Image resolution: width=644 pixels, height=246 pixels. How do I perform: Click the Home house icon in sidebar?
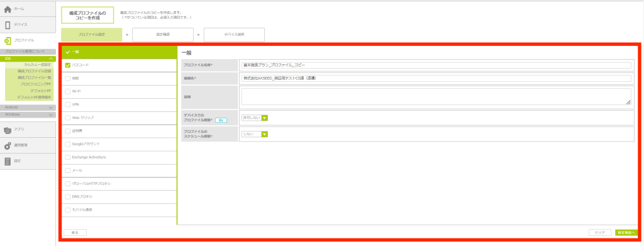pos(8,9)
